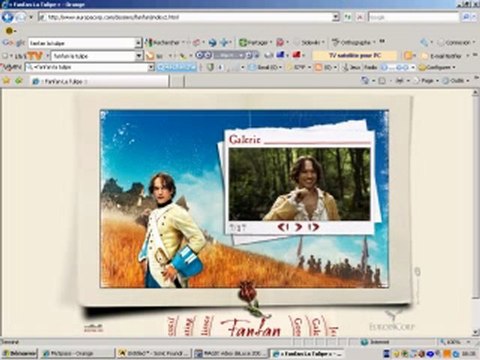
Task: Stop page loading with the red X icon
Action: 360,17
